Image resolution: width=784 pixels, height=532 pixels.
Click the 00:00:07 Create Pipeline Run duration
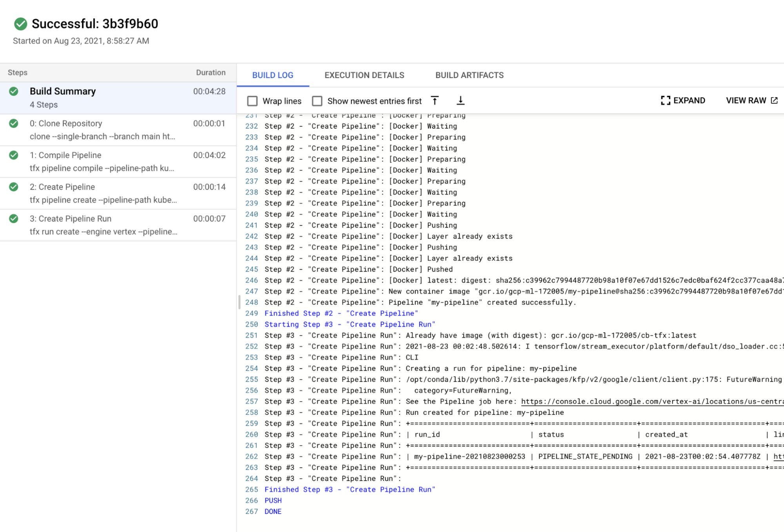[209, 219]
